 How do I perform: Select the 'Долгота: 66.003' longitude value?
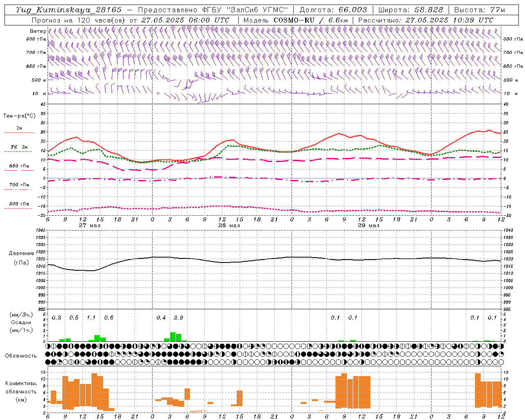pyautogui.click(x=333, y=10)
